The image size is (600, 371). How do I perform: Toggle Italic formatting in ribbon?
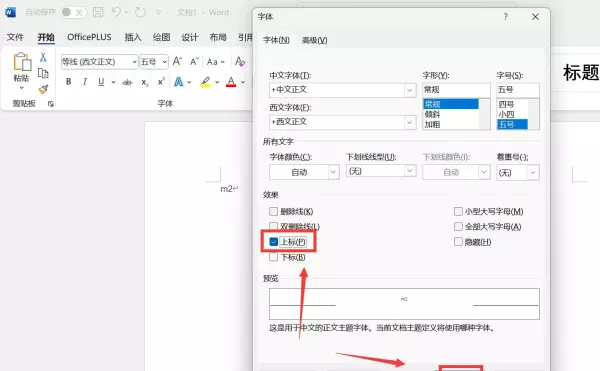pos(85,81)
